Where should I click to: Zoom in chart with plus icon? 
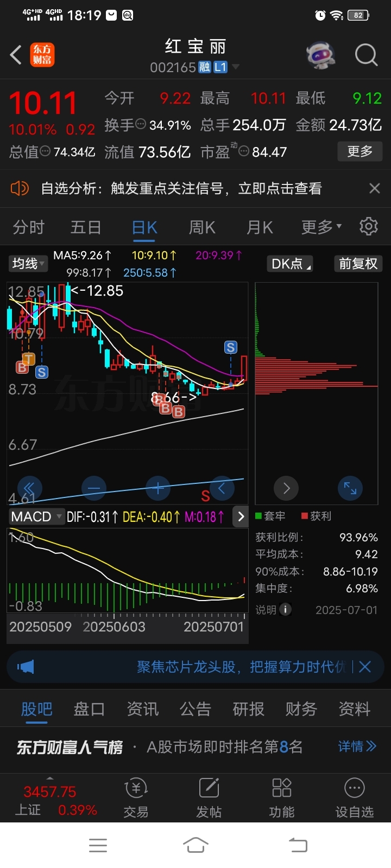point(158,488)
